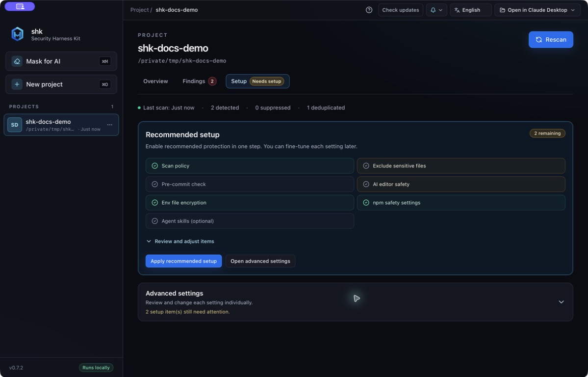Expand the Advanced settings panel chevron
The image size is (588, 377).
[x=561, y=302]
